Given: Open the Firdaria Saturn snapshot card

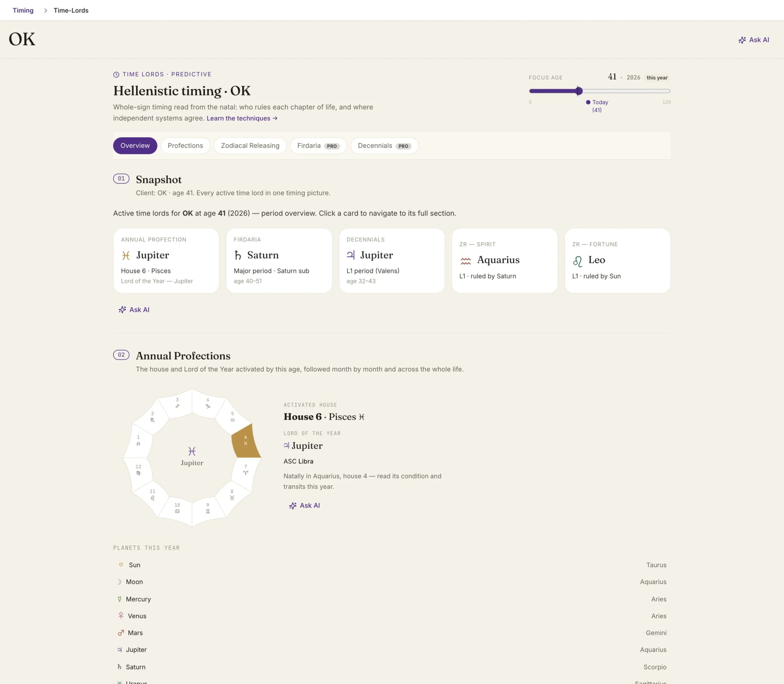Looking at the screenshot, I should (x=279, y=261).
